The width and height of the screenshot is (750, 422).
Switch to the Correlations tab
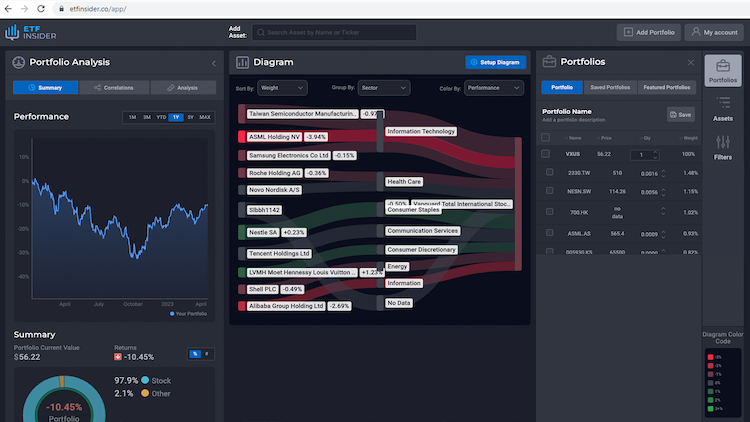114,88
